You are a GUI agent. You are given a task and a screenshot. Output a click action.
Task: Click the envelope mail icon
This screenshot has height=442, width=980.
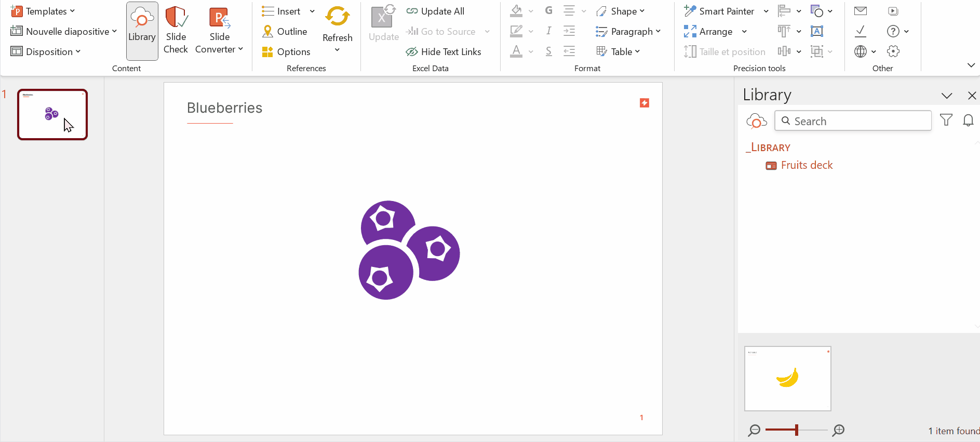tap(861, 10)
